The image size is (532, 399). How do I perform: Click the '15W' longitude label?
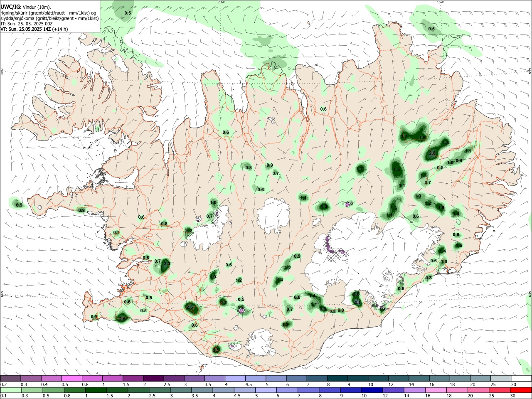(x=440, y=2)
